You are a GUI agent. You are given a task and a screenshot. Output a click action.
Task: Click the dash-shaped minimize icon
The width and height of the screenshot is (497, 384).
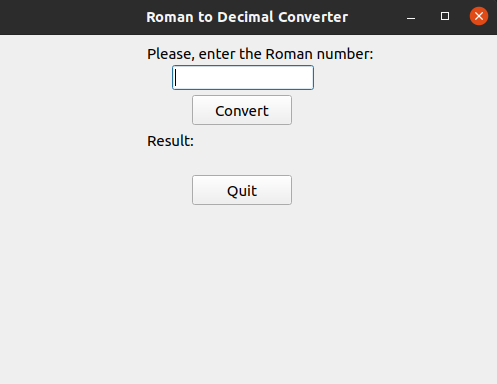(x=411, y=17)
